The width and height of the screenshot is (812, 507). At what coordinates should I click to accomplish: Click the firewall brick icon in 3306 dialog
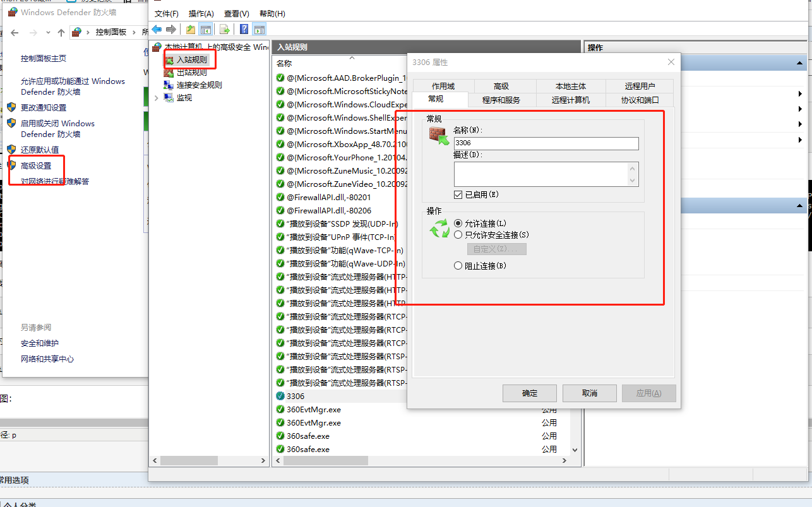point(439,136)
